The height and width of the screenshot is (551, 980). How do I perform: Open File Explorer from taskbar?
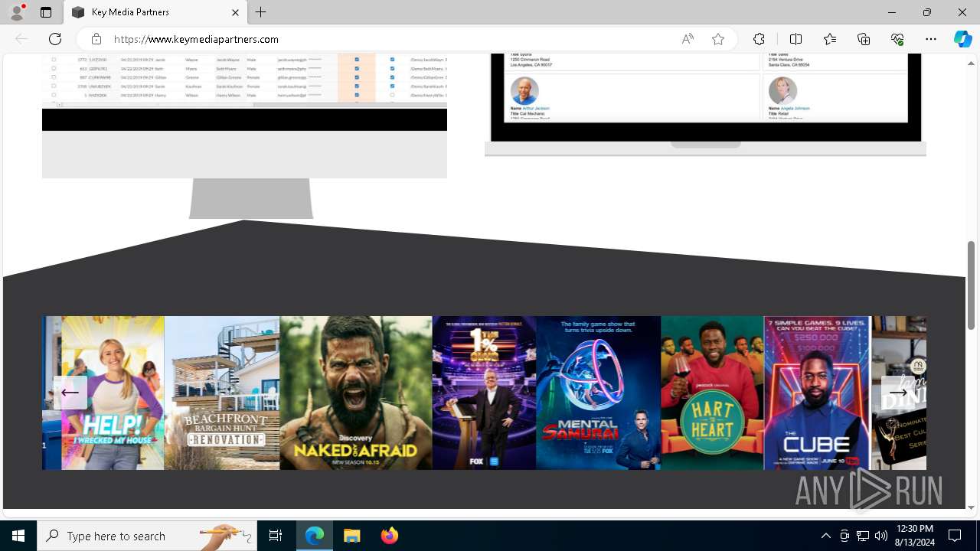tap(351, 536)
